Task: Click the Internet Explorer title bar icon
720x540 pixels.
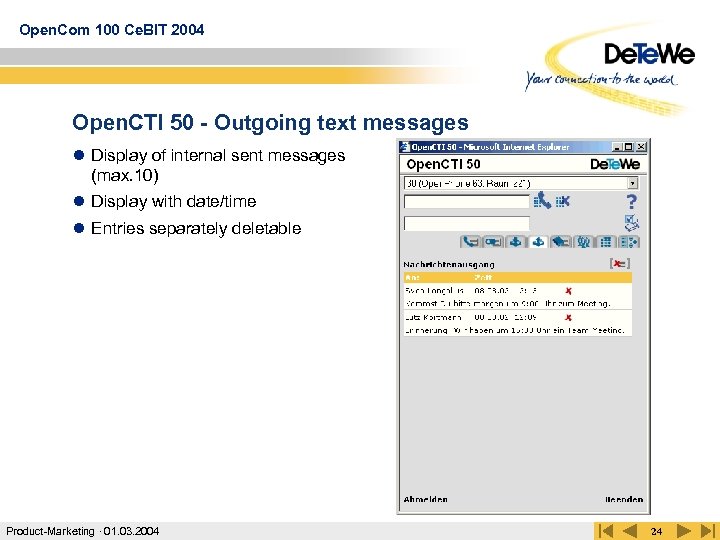Action: tap(405, 147)
